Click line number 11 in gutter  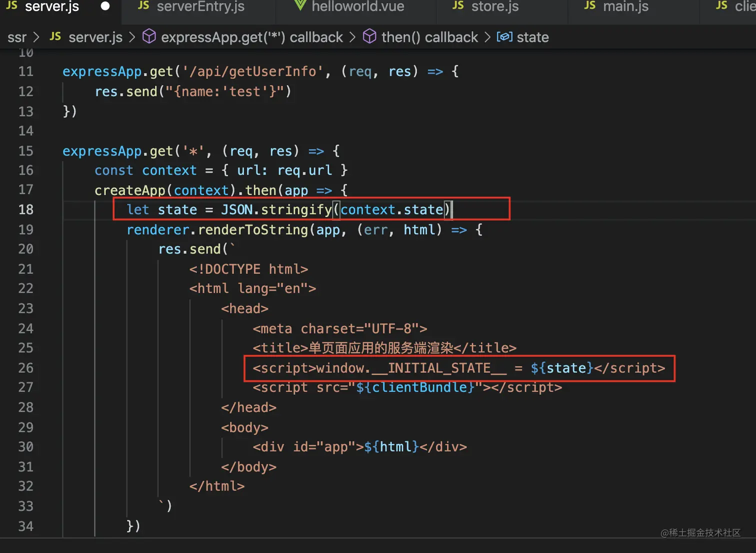(x=26, y=71)
